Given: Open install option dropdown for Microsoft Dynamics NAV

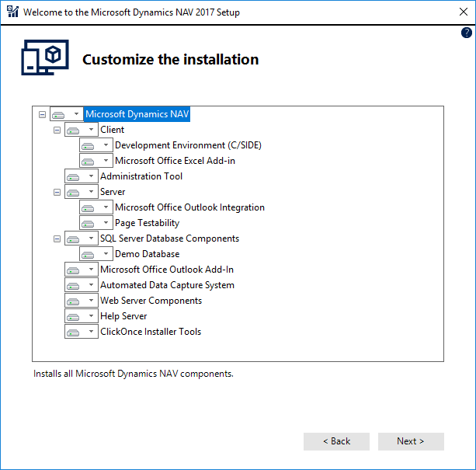Looking at the screenshot, I should tap(67, 114).
